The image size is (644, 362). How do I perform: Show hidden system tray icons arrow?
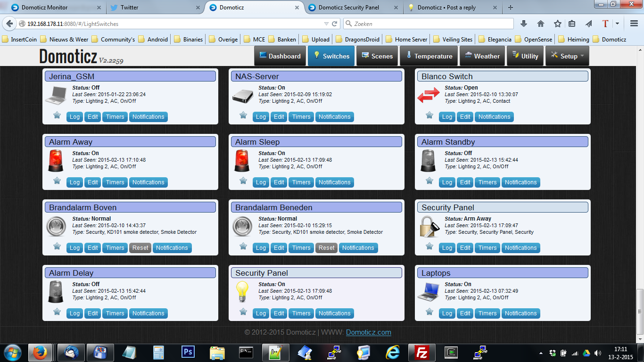click(540, 353)
